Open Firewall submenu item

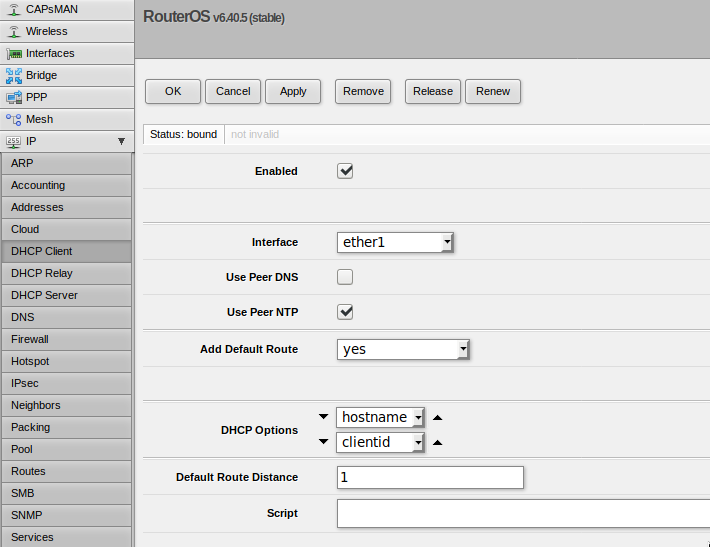[x=67, y=339]
